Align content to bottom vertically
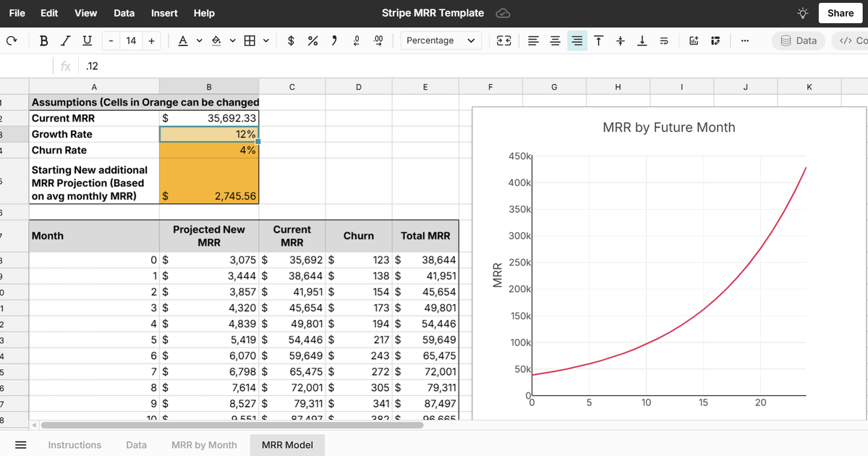 coord(642,41)
